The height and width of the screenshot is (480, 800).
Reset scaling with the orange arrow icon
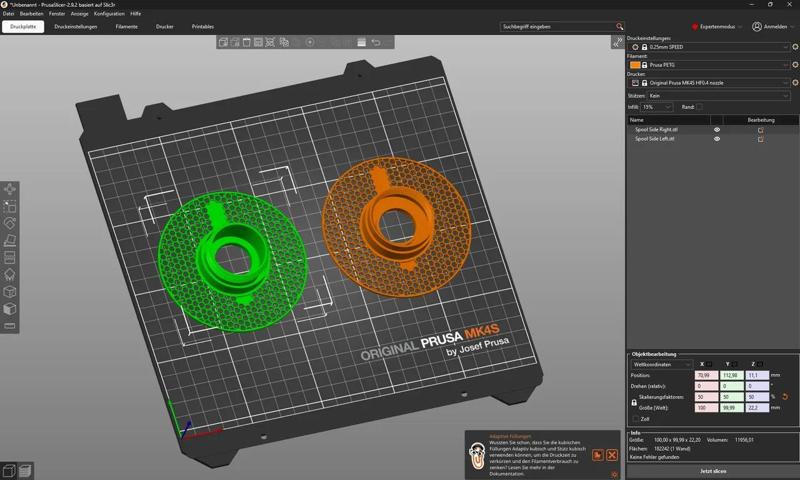pos(785,397)
